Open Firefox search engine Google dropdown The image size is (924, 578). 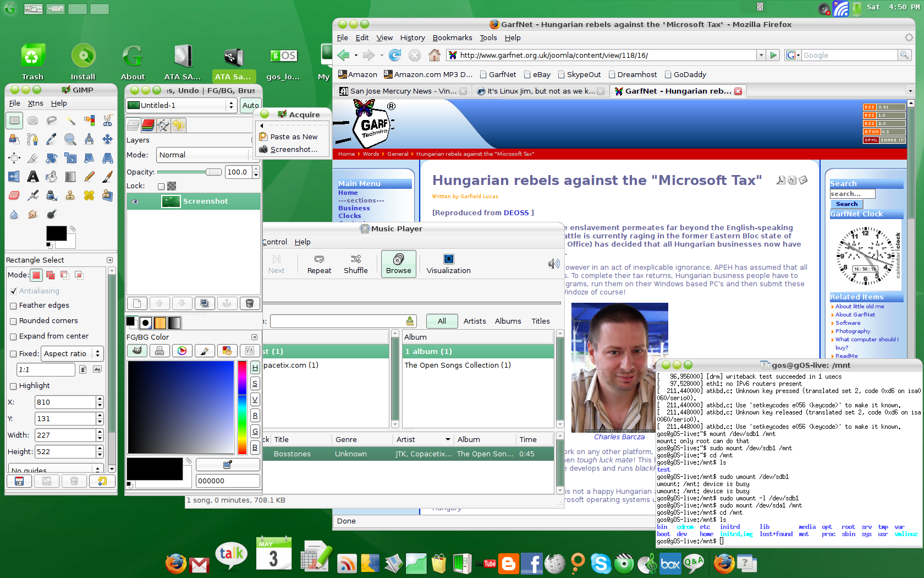(793, 55)
